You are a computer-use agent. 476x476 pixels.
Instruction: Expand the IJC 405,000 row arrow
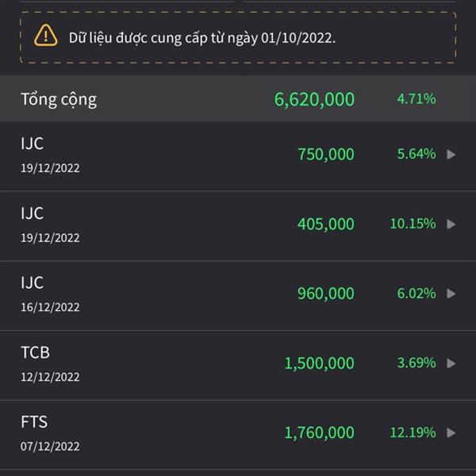coord(451,224)
